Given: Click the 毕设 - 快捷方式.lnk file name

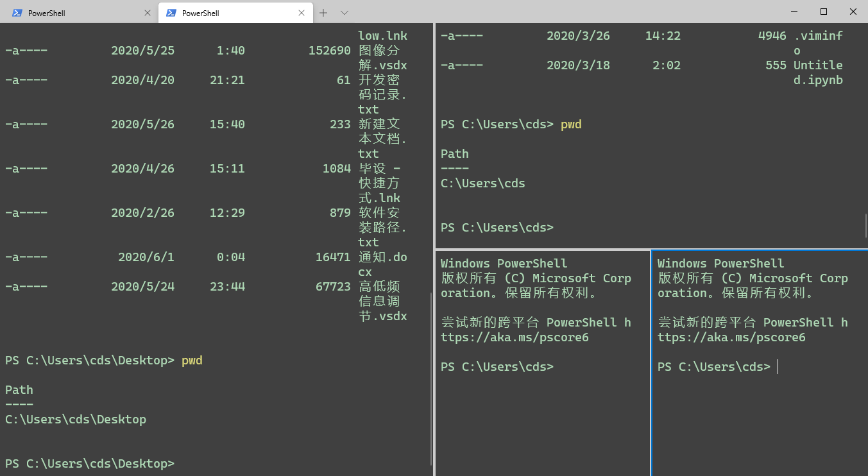Looking at the screenshot, I should (380, 183).
